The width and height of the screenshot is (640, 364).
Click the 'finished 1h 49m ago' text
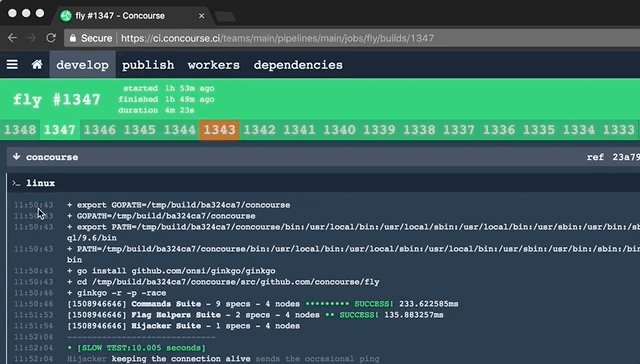pos(167,99)
